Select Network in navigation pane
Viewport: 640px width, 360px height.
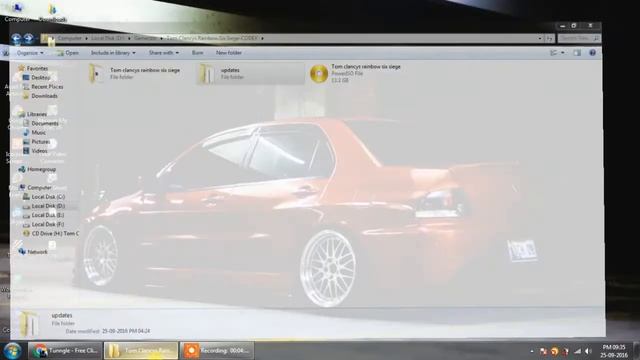(37, 252)
